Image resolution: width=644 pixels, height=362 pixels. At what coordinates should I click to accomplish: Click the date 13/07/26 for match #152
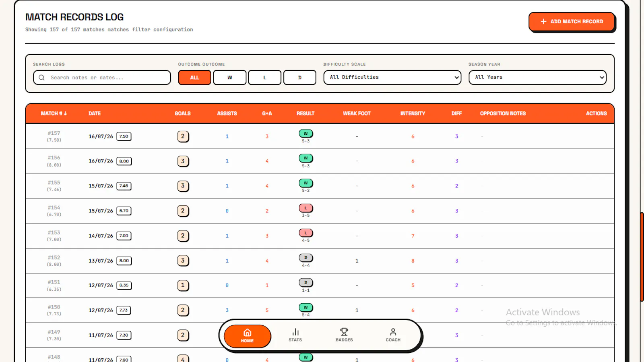(x=101, y=261)
